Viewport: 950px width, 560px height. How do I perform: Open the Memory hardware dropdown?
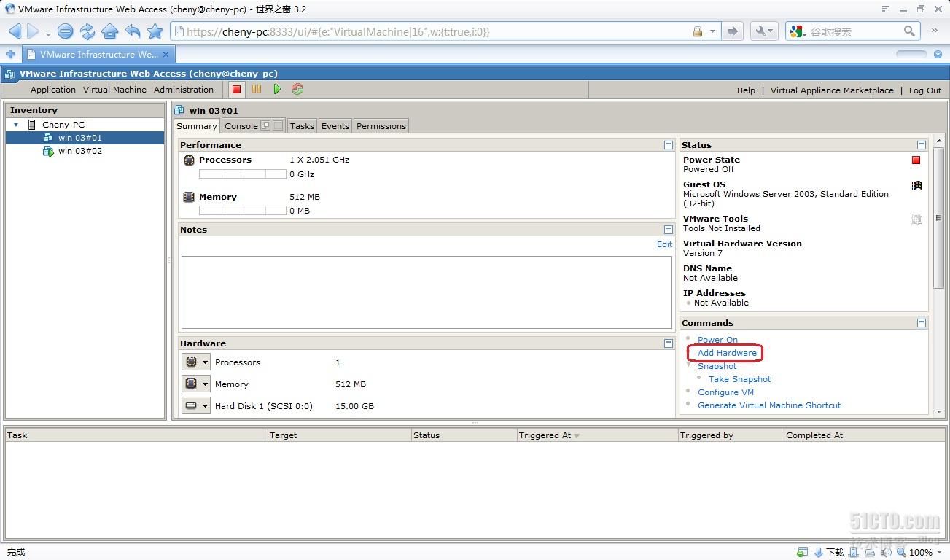pyautogui.click(x=196, y=384)
